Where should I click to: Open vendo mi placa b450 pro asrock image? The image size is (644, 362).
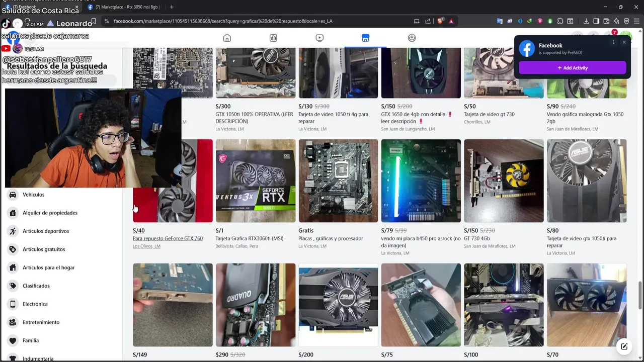click(x=421, y=180)
